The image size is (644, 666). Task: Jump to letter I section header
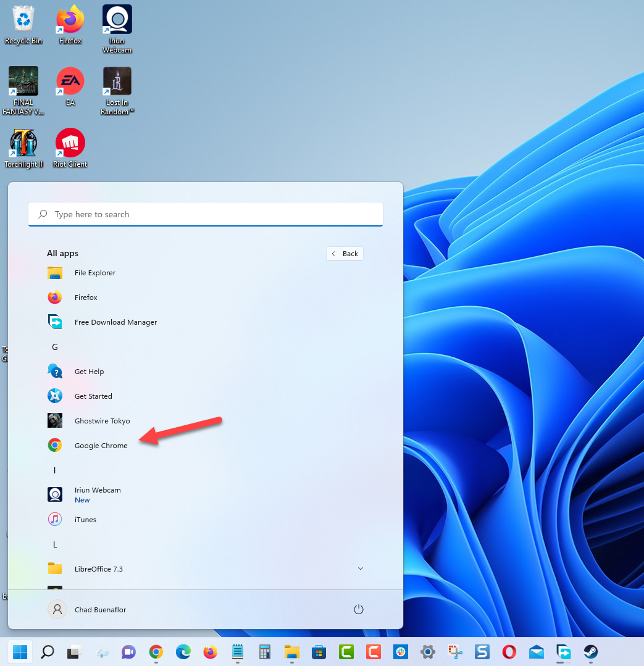55,470
